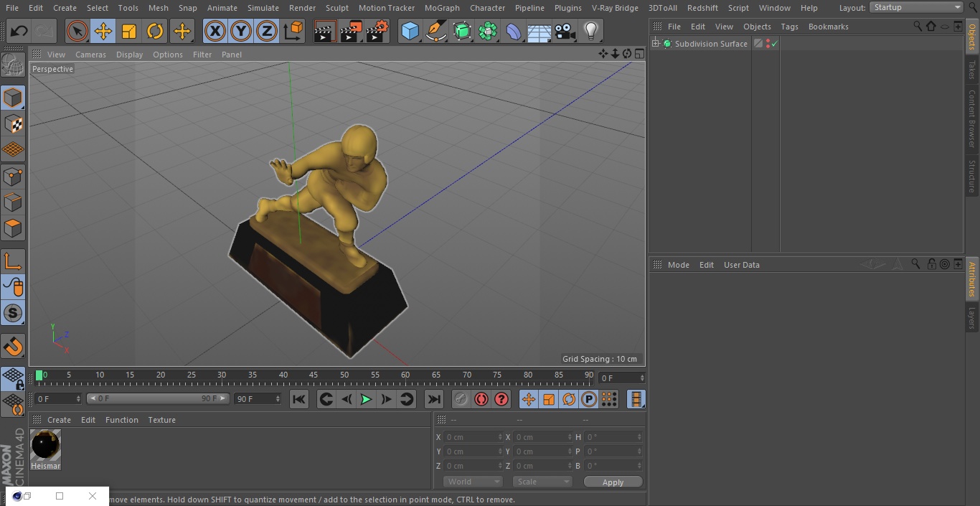Go to end of animation

pos(434,399)
